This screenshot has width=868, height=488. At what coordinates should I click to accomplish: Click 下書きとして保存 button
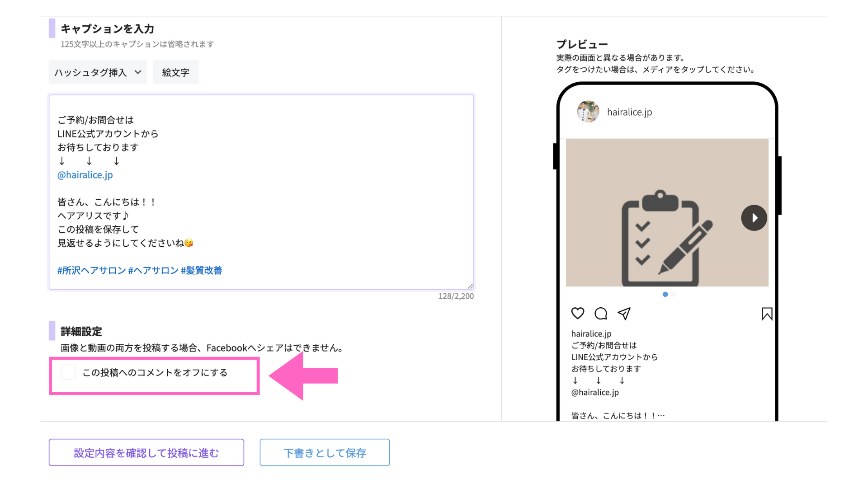pos(325,452)
